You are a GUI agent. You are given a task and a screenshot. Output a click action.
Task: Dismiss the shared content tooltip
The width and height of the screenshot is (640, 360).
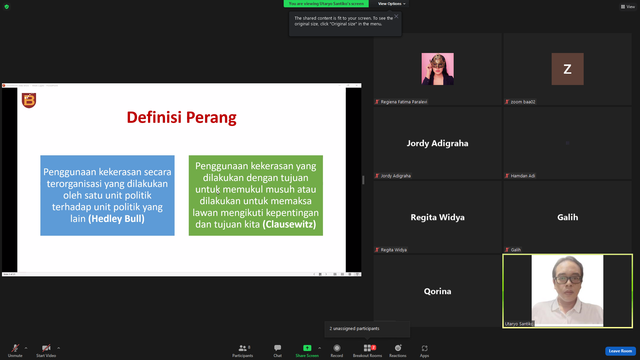click(x=396, y=16)
